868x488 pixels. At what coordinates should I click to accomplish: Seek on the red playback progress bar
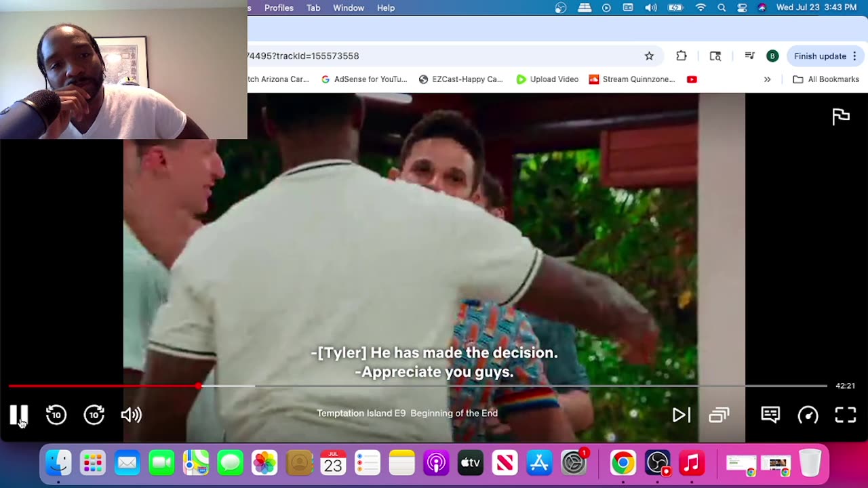coord(103,386)
